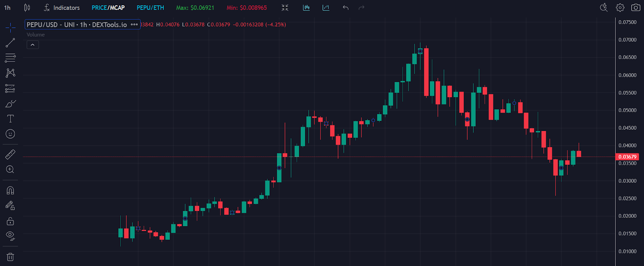Screen dimensions: 644x266
Task: Click the Volume indicator label
Action: coord(36,35)
